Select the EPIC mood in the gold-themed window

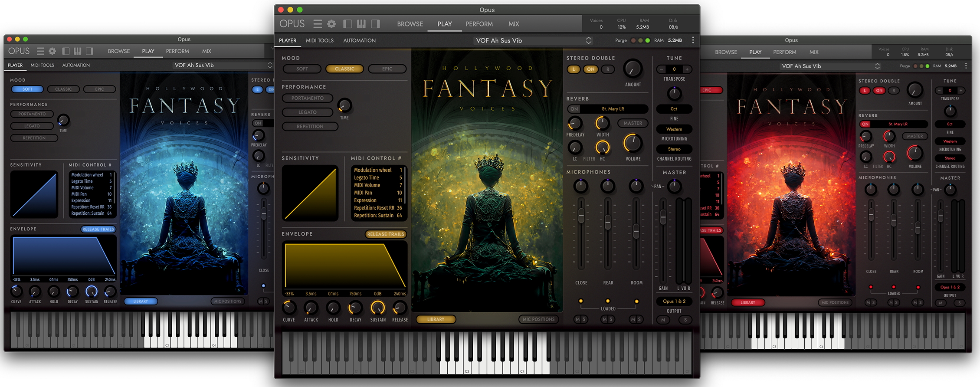pos(387,69)
